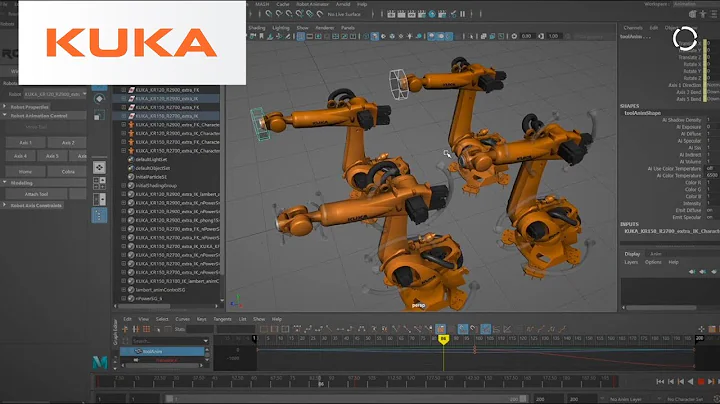
Task: Click the playback range slider bar
Action: (x=347, y=399)
